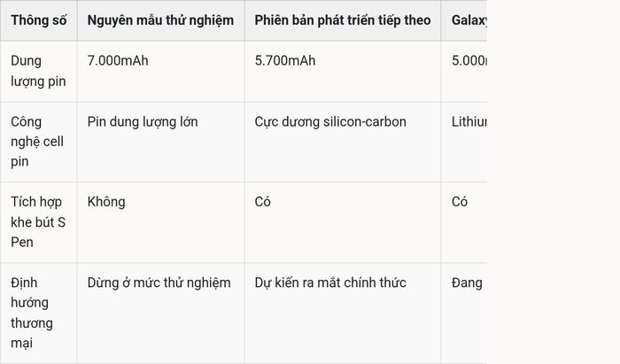Click the partially visible 'Lithium' cell
The width and height of the screenshot is (620, 364).
pyautogui.click(x=469, y=121)
